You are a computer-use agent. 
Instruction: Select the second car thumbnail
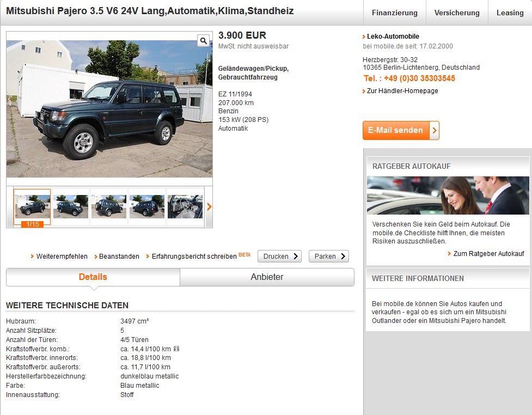coord(71,206)
